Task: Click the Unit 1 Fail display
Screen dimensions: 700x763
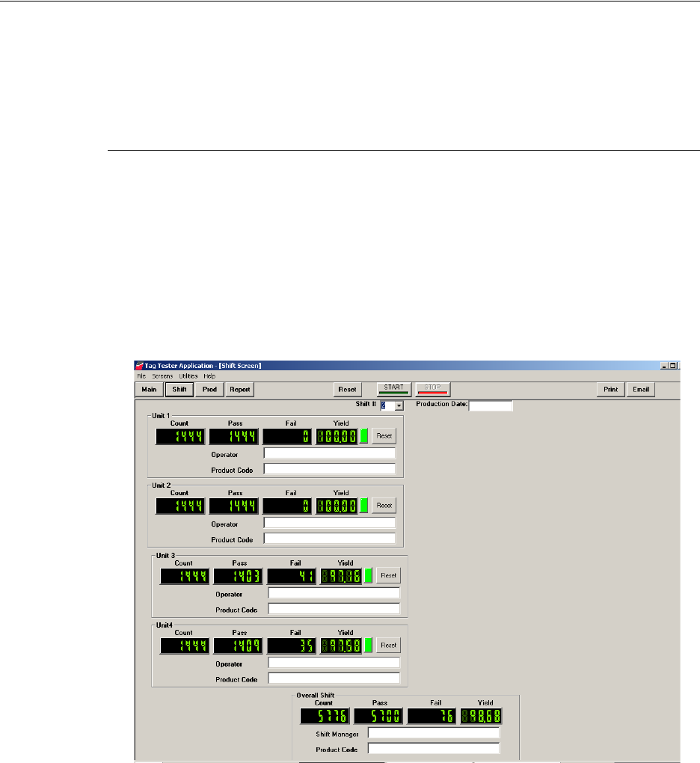Action: coord(287,437)
